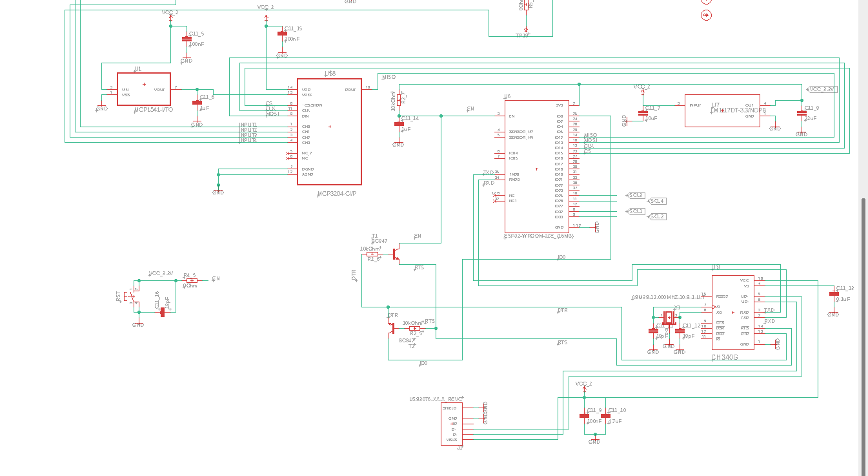Click the VCC_3.3V label above RST switch
Viewport: 868px width, 476px height.
click(161, 273)
